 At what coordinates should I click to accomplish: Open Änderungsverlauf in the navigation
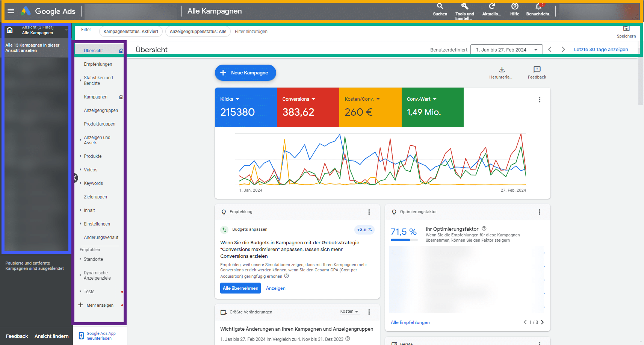101,238
